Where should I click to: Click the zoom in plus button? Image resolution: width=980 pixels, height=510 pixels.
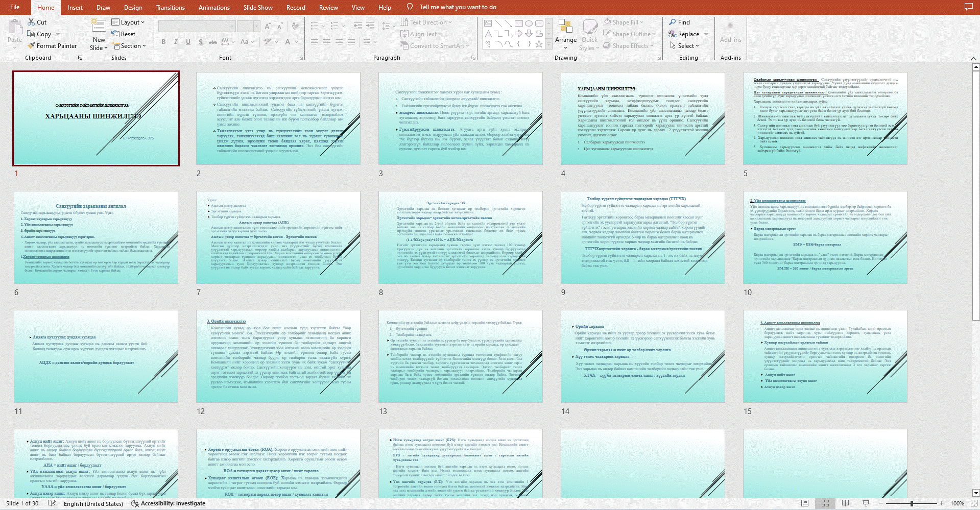click(942, 503)
